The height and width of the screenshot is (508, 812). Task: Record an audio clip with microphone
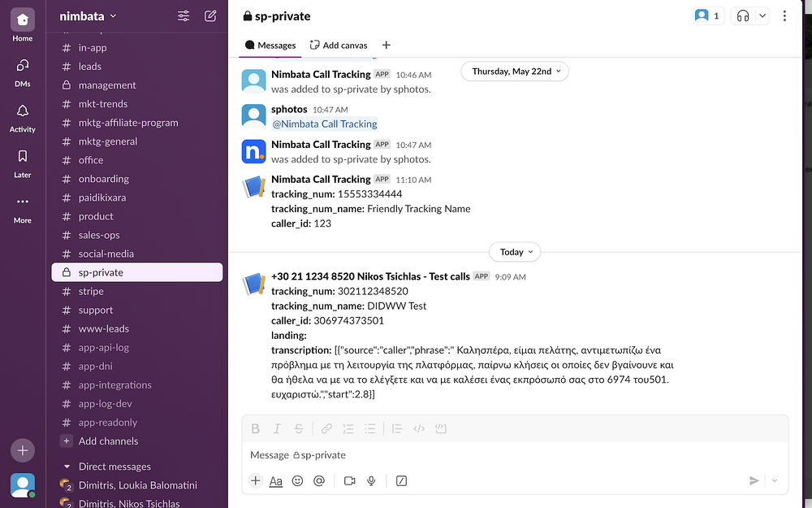click(371, 481)
